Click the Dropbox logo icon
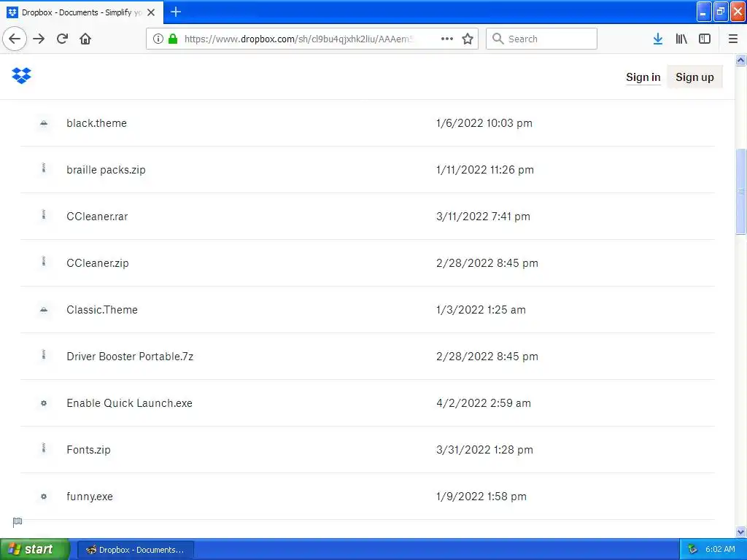Screen dimensions: 747x560 21,76
